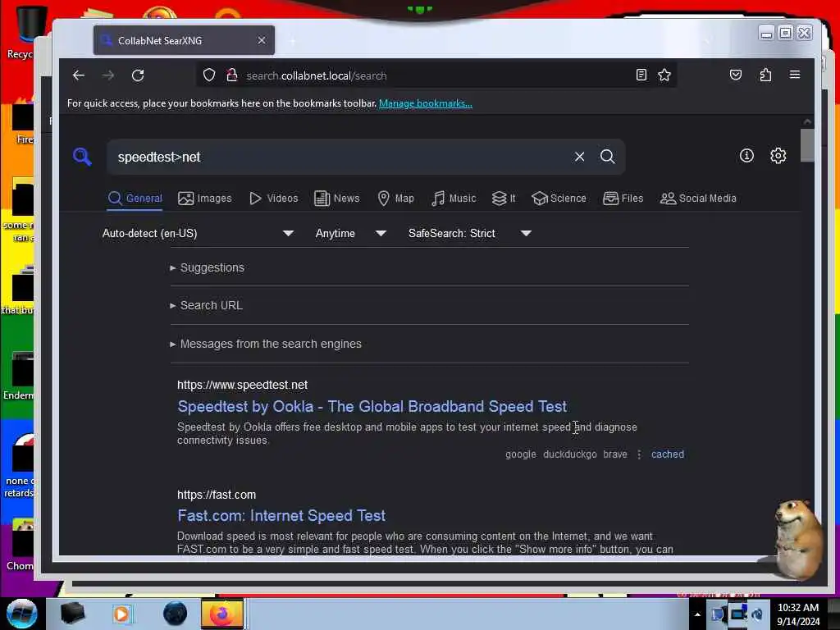Image resolution: width=840 pixels, height=630 pixels.
Task: Open Fast.com Internet Speed Test result
Action: [281, 516]
